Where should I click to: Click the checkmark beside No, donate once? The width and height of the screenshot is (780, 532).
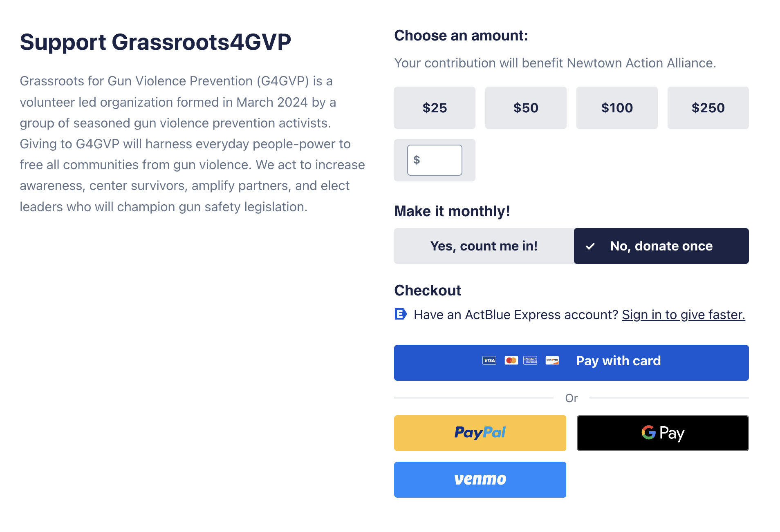590,246
